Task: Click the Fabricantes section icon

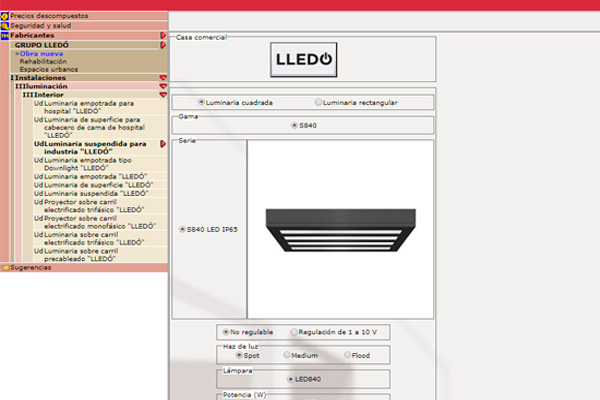Action: [5, 36]
